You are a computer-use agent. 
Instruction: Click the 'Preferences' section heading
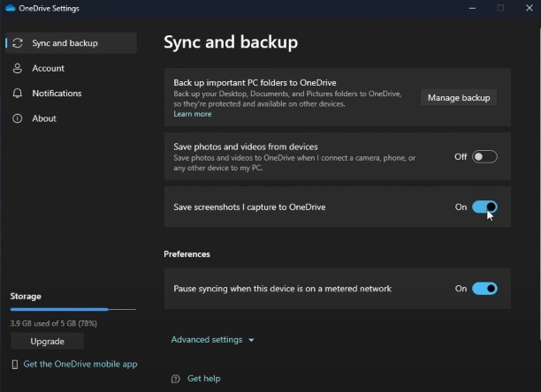[x=187, y=254]
